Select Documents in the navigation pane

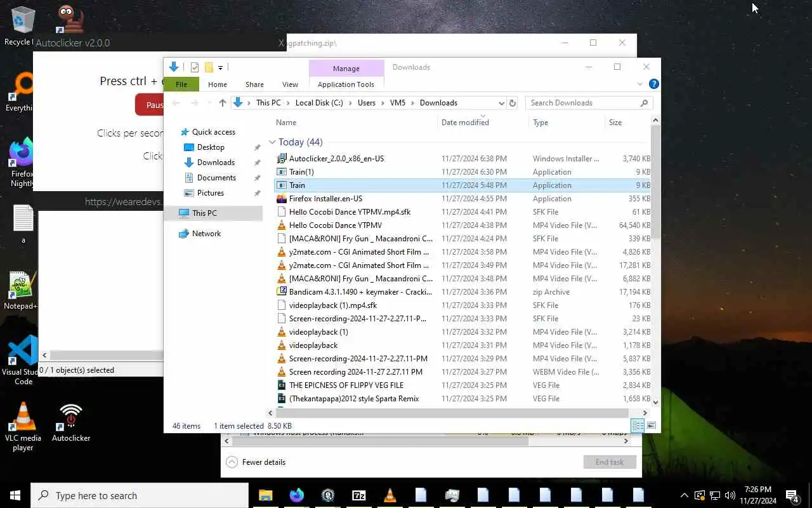[x=216, y=178]
